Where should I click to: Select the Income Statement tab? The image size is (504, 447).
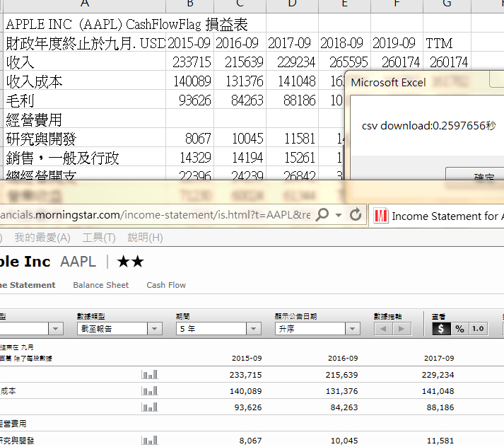28,285
